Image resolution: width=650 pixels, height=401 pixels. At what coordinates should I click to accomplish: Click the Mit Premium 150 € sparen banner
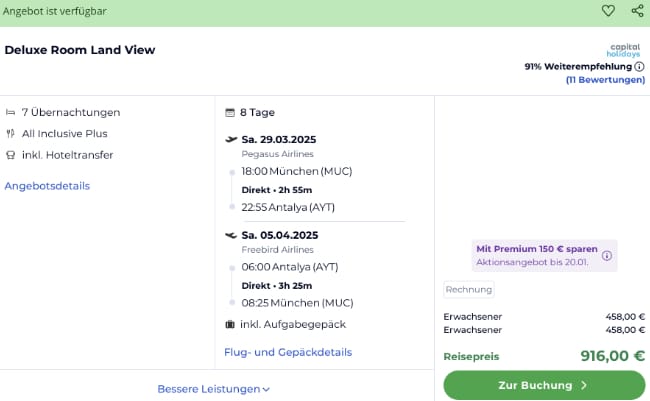point(535,255)
